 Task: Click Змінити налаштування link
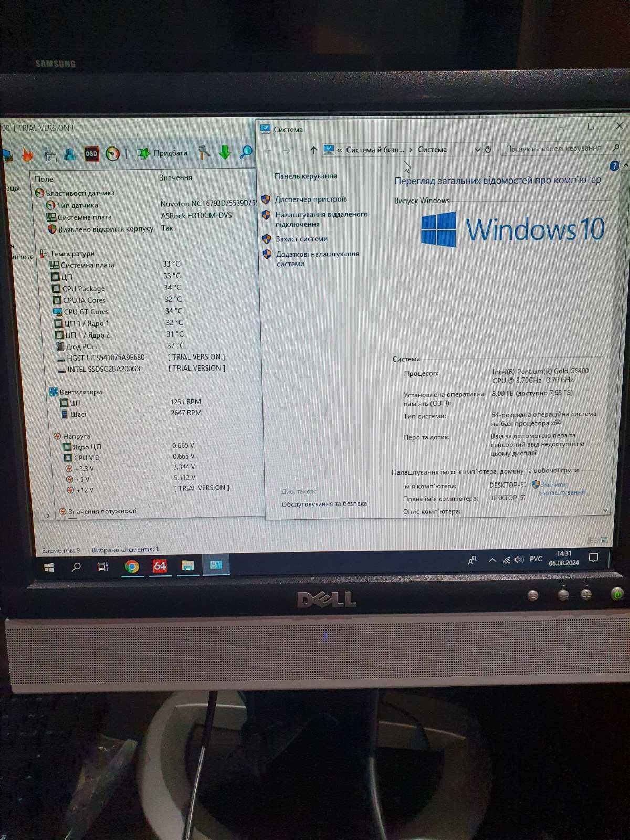[562, 488]
